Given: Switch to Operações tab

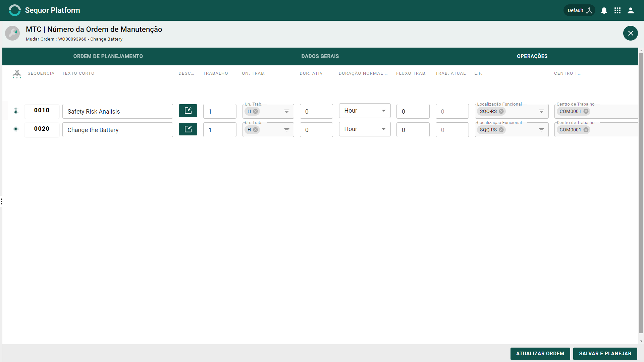Looking at the screenshot, I should click(x=532, y=56).
